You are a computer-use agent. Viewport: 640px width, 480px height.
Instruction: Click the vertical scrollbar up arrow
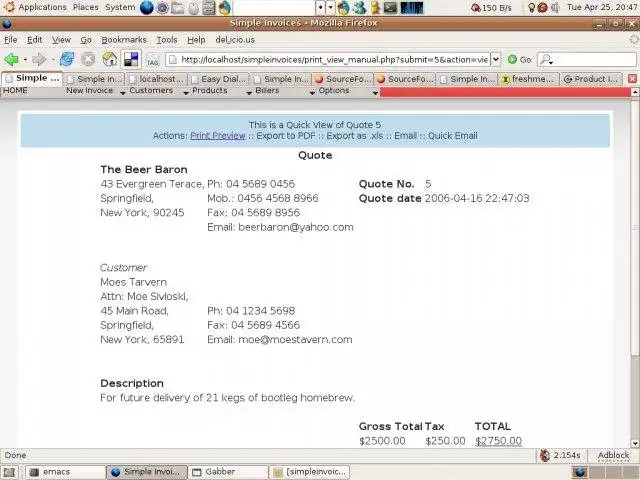pos(635,92)
